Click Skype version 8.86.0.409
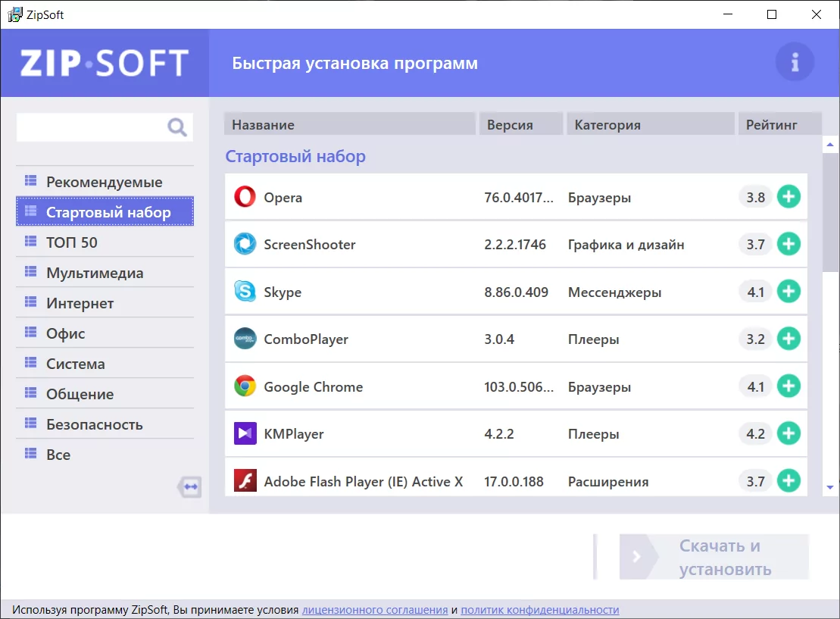Image resolution: width=840 pixels, height=619 pixels. 517,292
